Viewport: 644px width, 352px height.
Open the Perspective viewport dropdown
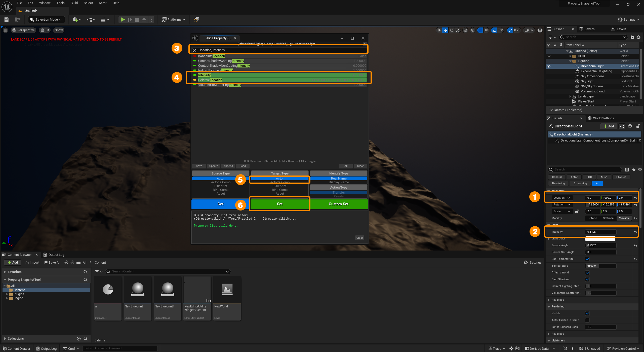click(23, 30)
